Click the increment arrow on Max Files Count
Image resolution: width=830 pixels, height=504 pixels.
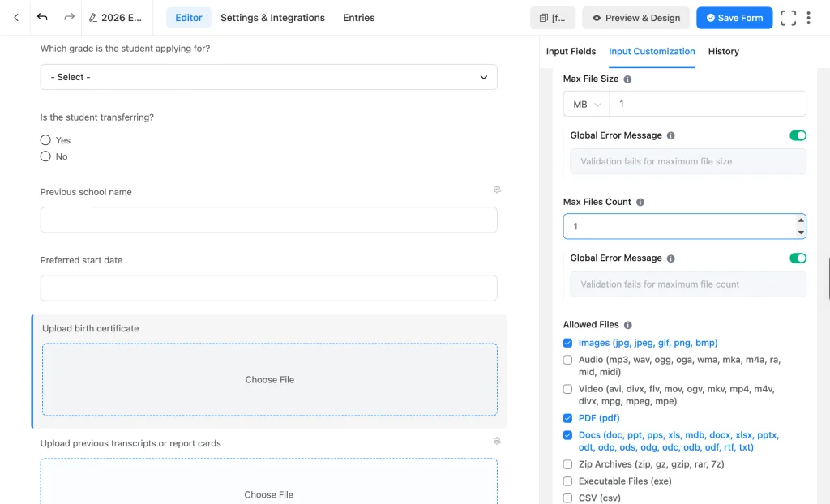[x=801, y=220]
